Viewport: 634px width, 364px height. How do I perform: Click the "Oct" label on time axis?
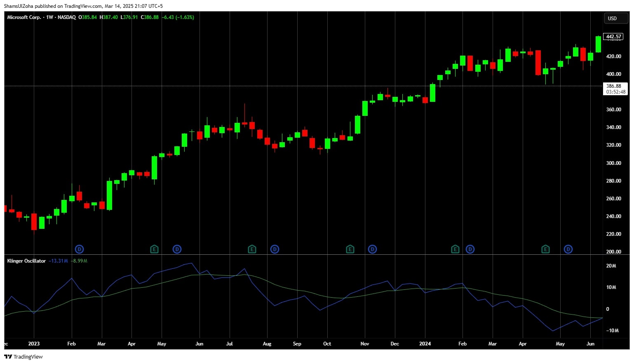[327, 344]
